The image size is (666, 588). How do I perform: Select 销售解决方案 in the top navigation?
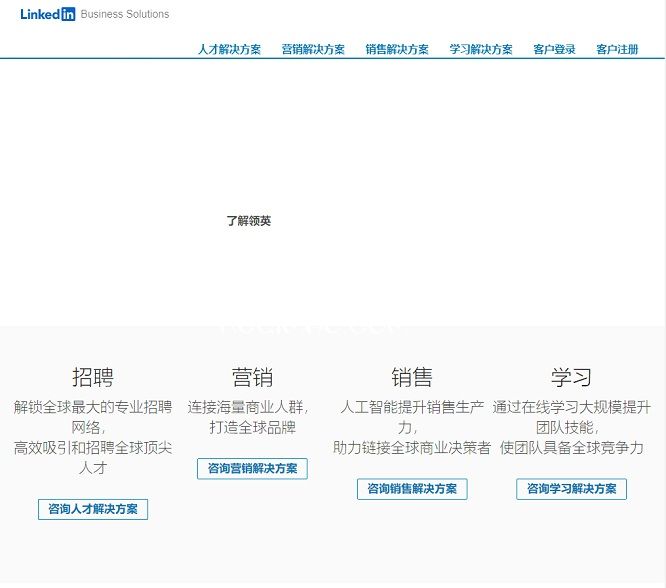tap(397, 49)
